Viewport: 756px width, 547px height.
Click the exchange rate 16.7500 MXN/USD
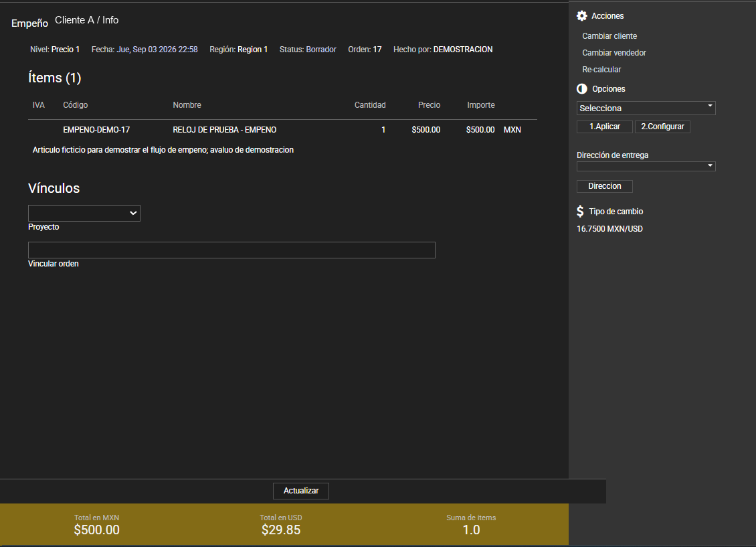point(610,229)
